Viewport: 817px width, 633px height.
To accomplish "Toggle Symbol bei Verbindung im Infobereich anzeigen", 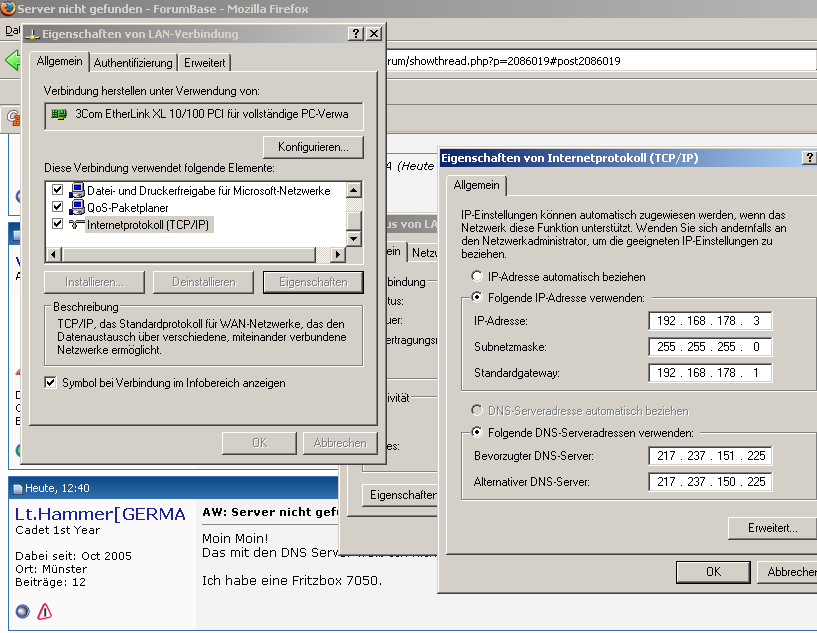I will tap(50, 382).
